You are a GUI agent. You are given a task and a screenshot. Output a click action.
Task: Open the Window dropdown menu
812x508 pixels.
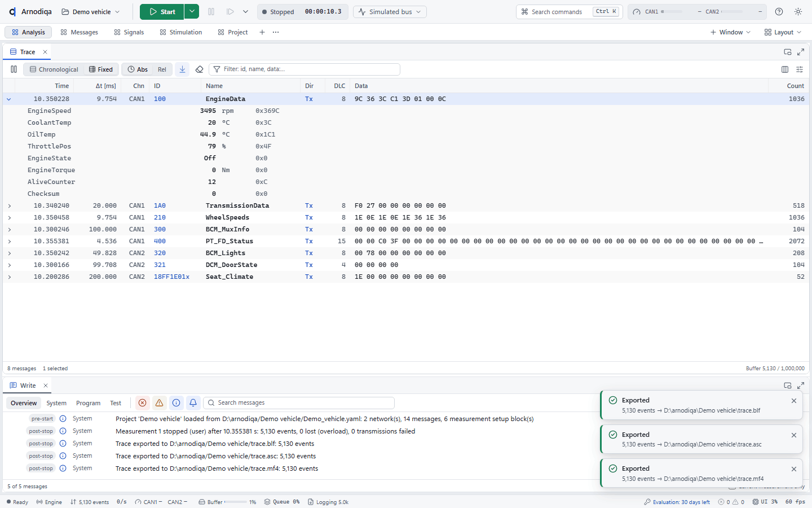[x=731, y=32]
